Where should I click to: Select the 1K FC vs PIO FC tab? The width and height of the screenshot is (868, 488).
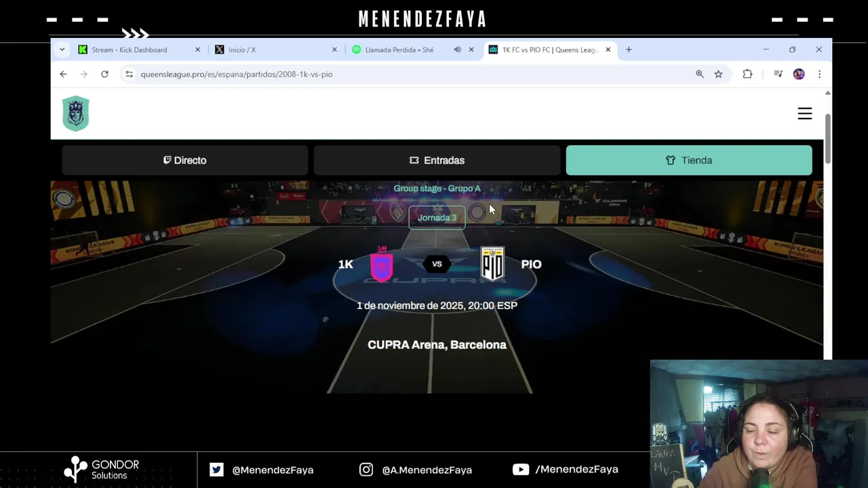click(549, 49)
